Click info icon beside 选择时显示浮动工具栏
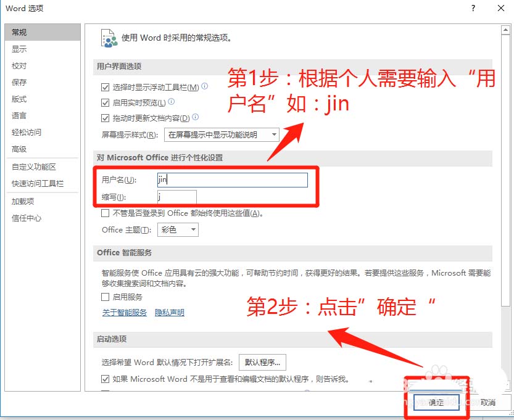 pos(205,86)
